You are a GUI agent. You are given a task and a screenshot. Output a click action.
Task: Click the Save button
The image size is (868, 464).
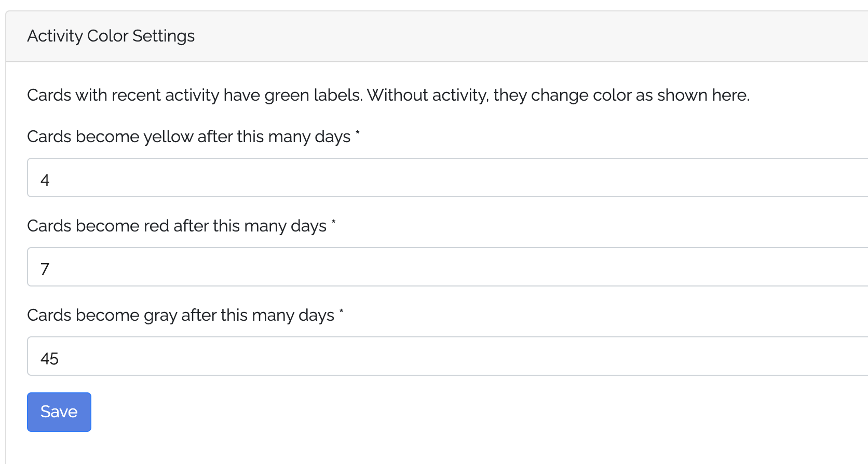coord(59,412)
